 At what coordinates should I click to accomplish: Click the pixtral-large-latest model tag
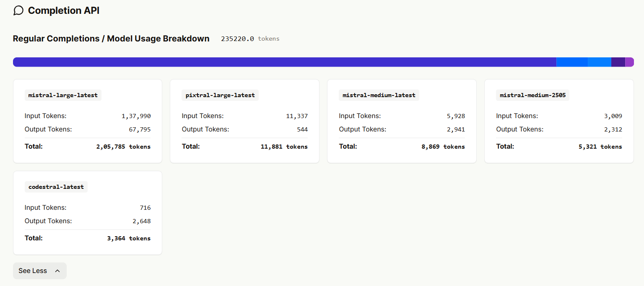(220, 95)
